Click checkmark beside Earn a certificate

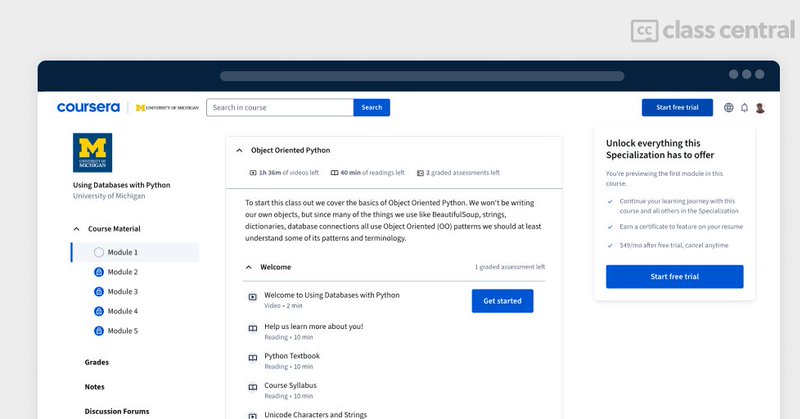pyautogui.click(x=610, y=227)
